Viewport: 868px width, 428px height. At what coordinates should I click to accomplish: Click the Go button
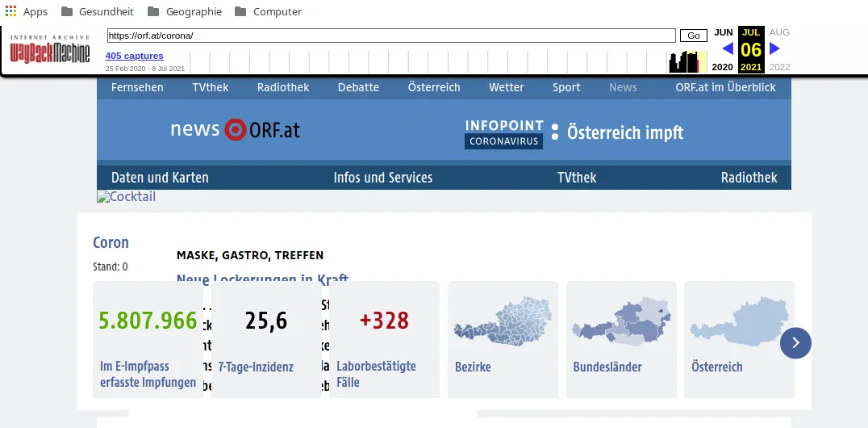694,36
